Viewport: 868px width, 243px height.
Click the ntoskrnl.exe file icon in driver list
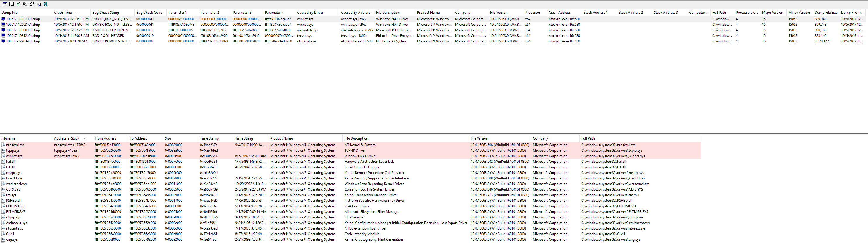coord(4,145)
